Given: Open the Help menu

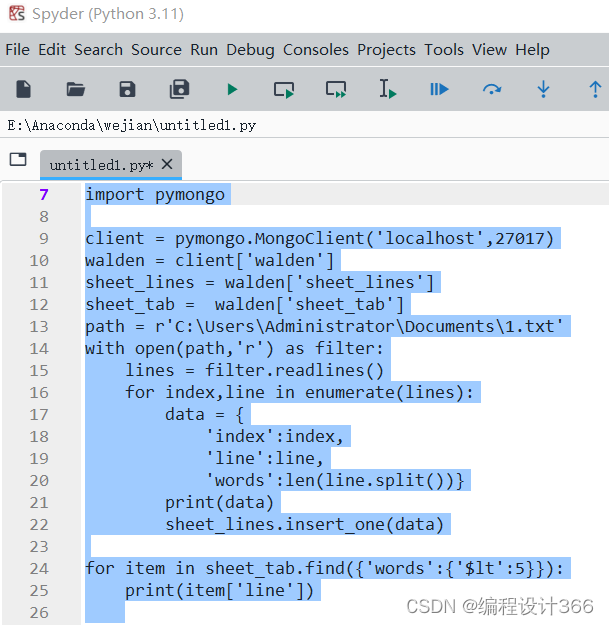Looking at the screenshot, I should click(532, 50).
